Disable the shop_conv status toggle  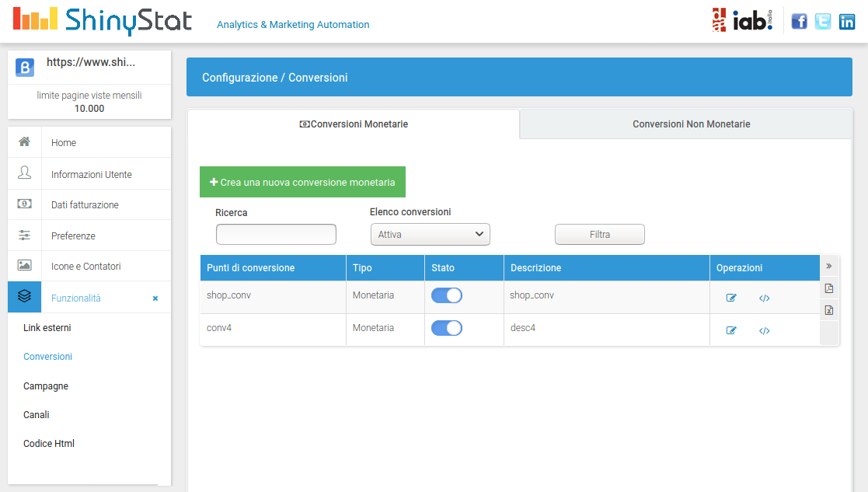[447, 295]
